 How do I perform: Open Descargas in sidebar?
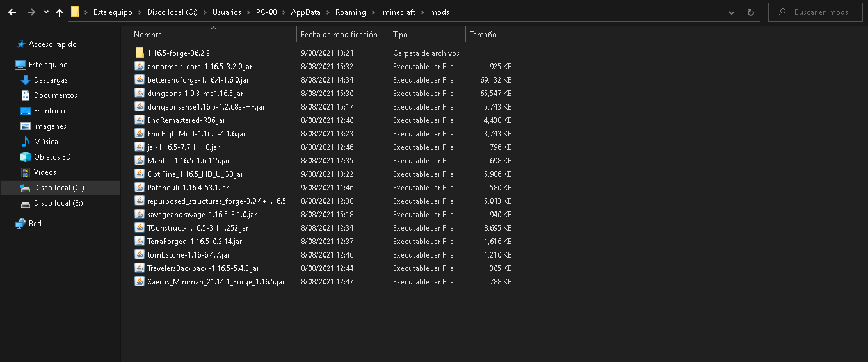pyautogui.click(x=51, y=80)
